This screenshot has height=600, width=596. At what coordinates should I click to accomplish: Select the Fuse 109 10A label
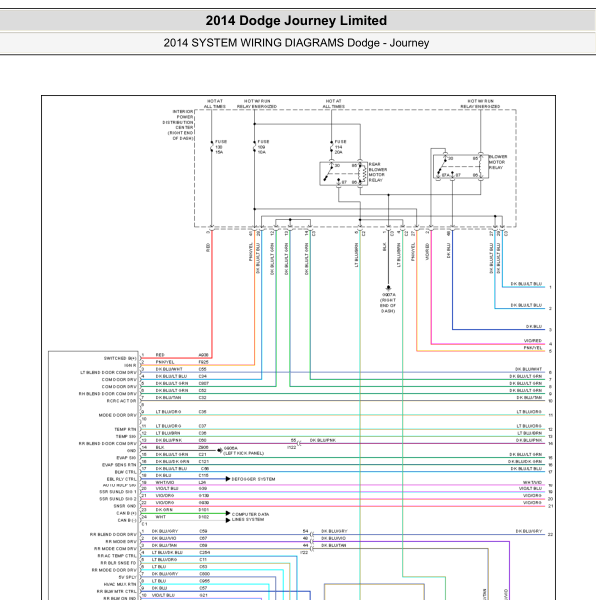click(263, 147)
